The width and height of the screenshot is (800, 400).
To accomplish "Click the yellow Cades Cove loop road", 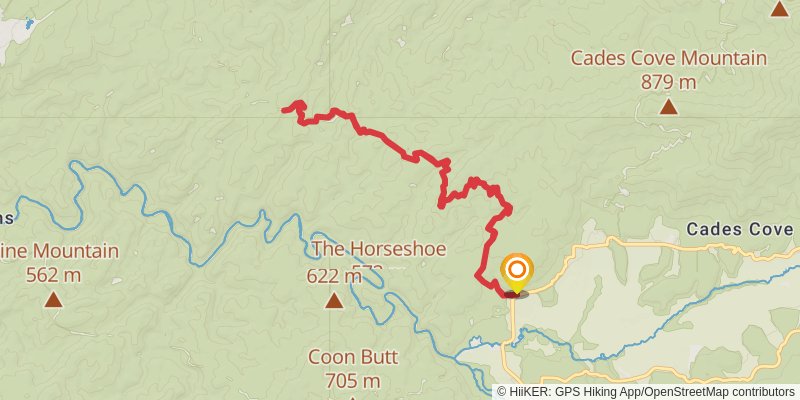I will (663, 245).
